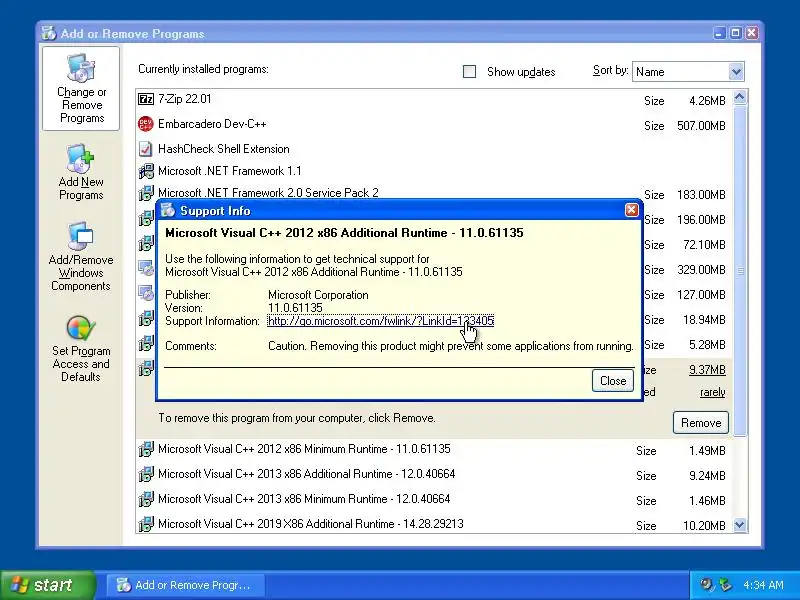Click icon of Visual C++ 2012 x86 Minimum Runtime

(146, 449)
